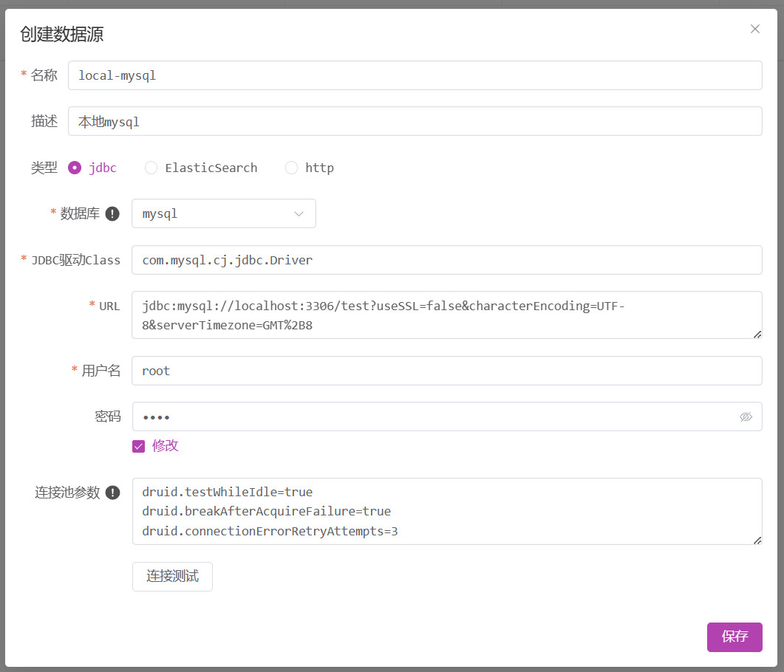Screen dimensions: 784x672
Task: Select the http type radio button
Action: (x=291, y=168)
